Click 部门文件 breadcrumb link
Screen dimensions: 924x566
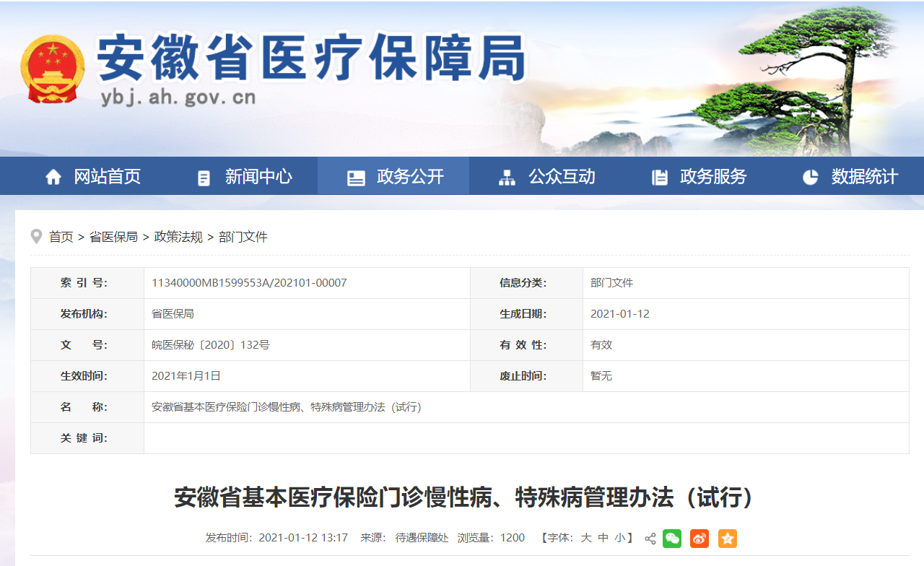coord(243,237)
